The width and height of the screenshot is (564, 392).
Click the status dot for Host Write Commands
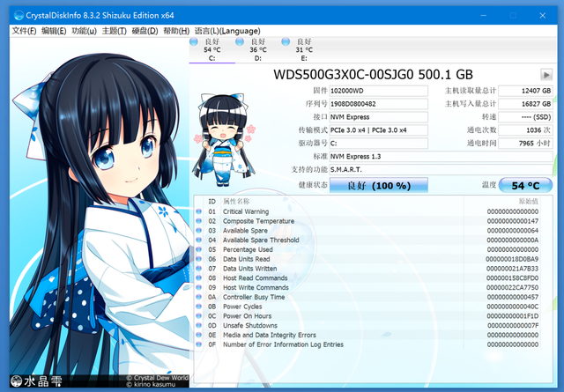[x=198, y=287]
